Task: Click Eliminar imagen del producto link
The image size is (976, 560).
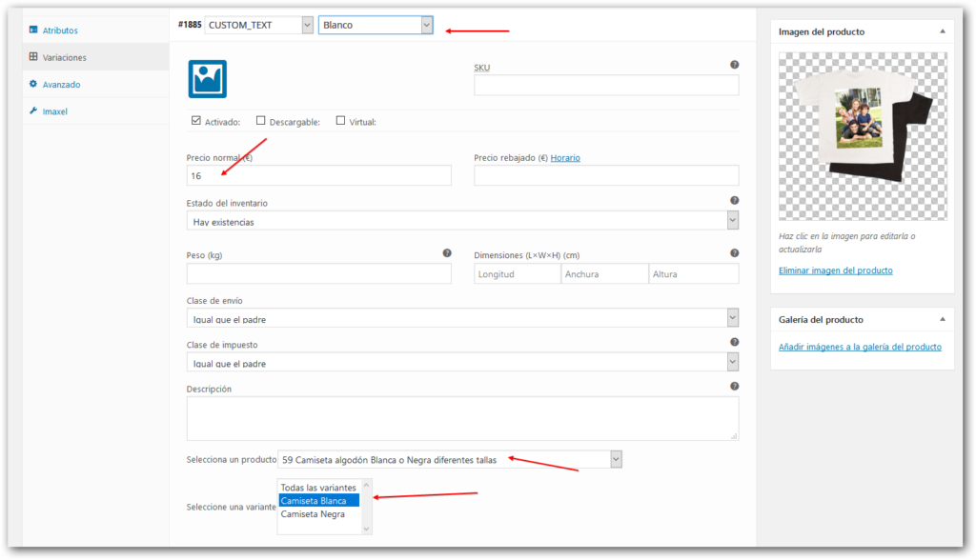Action: point(835,270)
